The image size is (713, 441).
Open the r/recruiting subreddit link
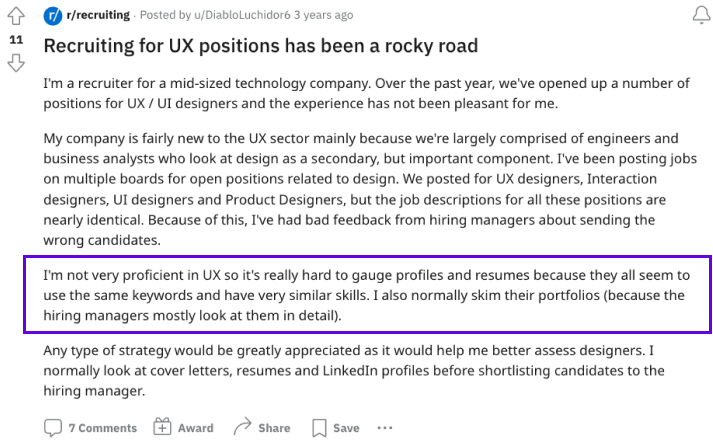[x=98, y=15]
